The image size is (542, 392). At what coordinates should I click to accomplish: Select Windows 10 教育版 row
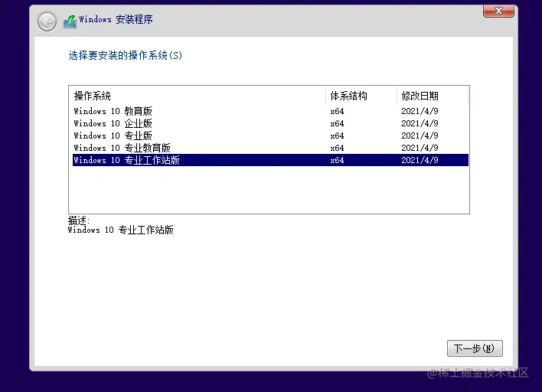tap(270, 111)
